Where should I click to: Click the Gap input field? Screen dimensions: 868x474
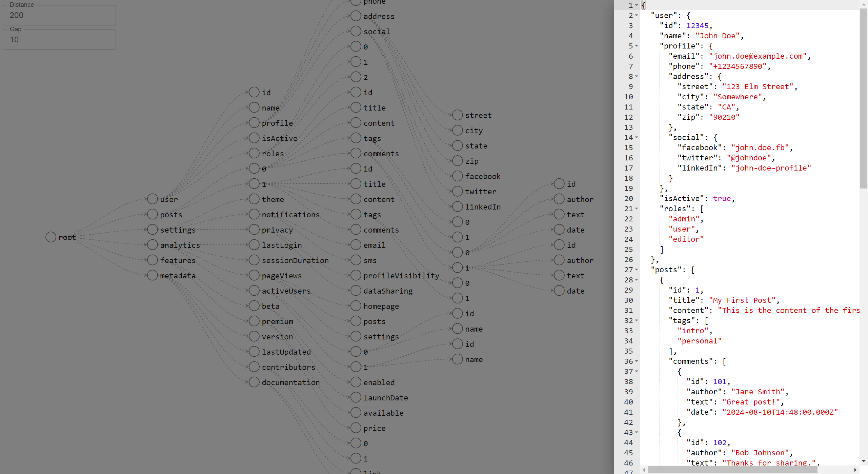[59, 39]
